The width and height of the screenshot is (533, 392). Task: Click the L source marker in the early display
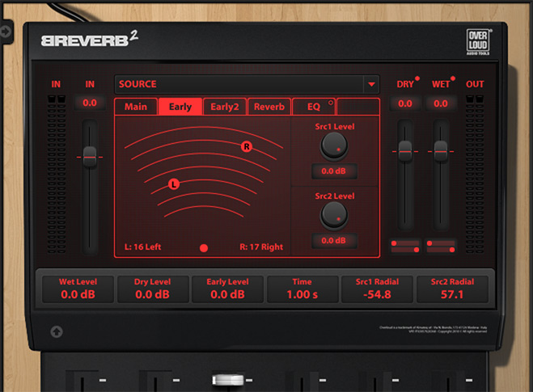pyautogui.click(x=174, y=184)
